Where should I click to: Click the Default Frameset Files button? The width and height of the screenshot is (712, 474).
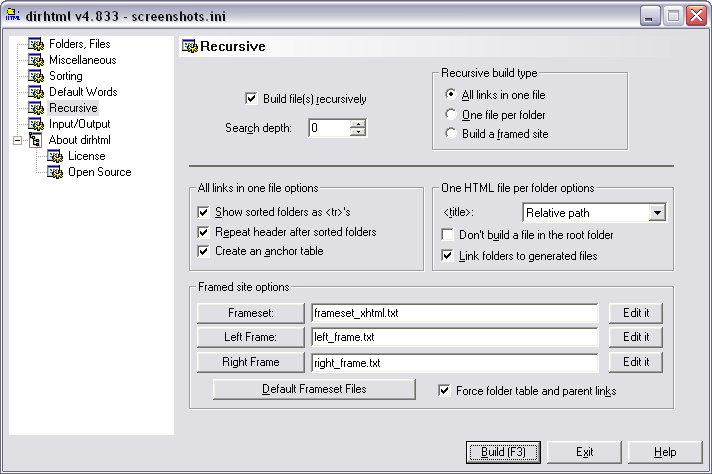[314, 389]
